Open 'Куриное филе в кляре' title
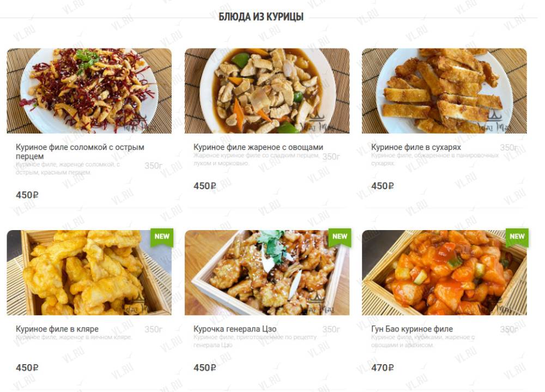Viewport: 545px width, 392px height. [57, 329]
